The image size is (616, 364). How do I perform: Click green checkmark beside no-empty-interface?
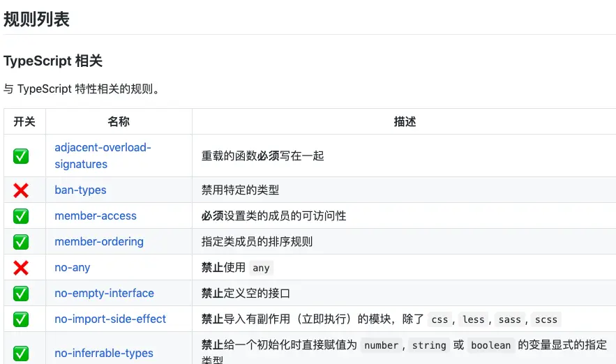click(x=21, y=294)
